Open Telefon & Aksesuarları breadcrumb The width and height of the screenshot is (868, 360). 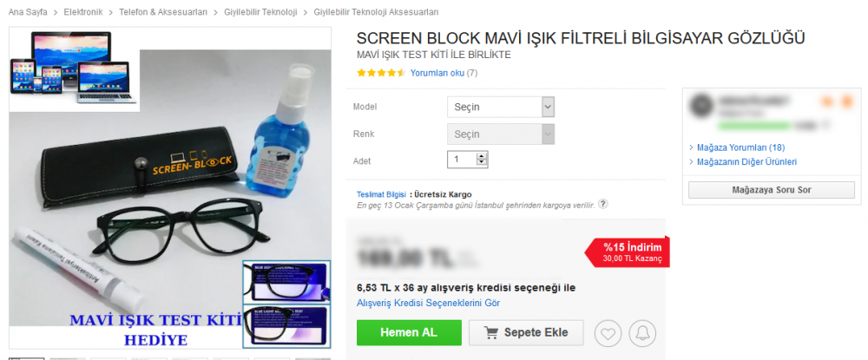coord(163,11)
